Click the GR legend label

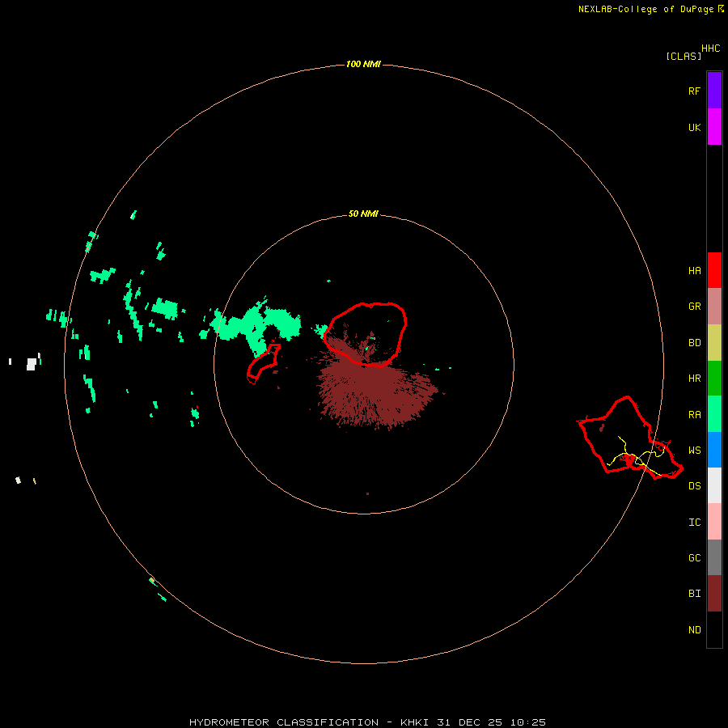click(x=694, y=306)
